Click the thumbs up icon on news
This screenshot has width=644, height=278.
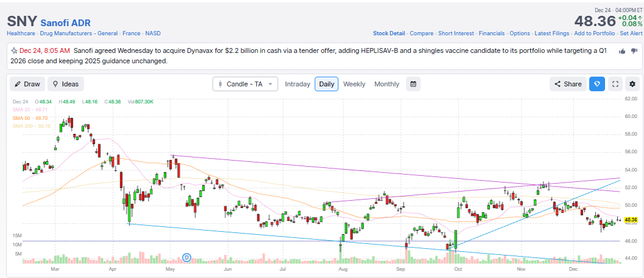point(622,51)
